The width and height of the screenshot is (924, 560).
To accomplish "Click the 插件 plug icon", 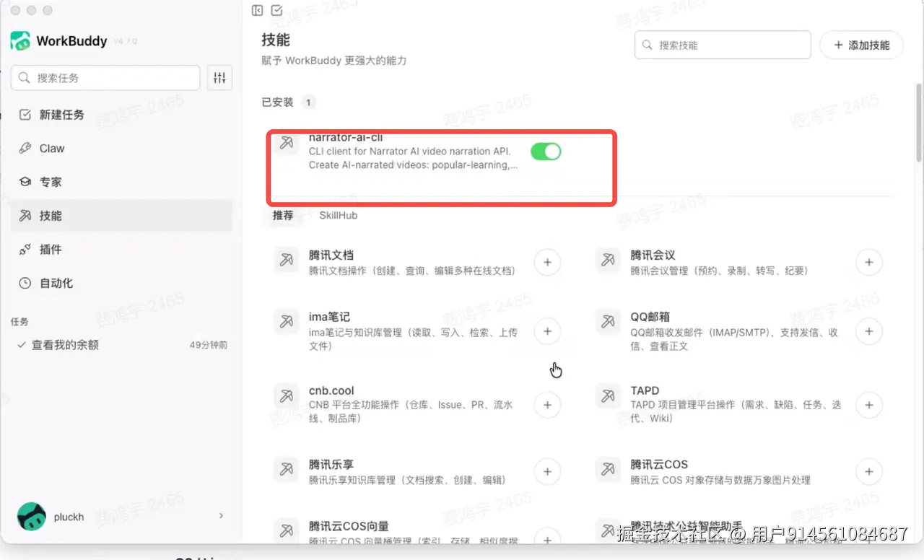I will (25, 250).
